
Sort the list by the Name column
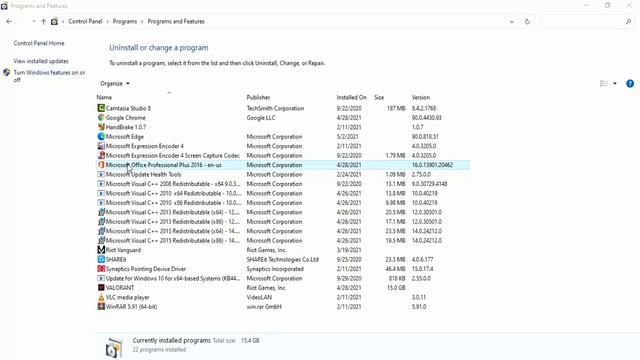coord(104,98)
